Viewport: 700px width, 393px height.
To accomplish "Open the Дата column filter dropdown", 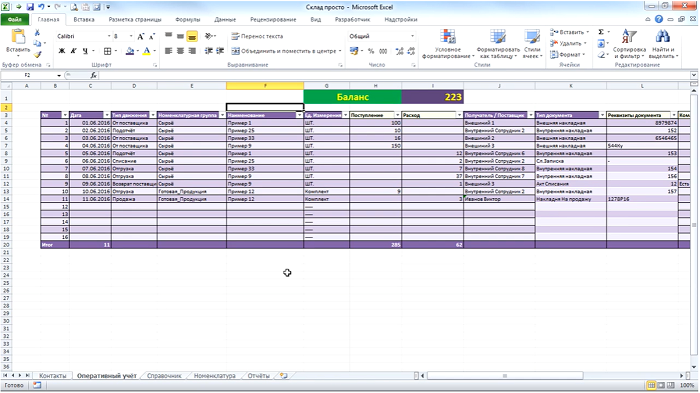I will [107, 115].
